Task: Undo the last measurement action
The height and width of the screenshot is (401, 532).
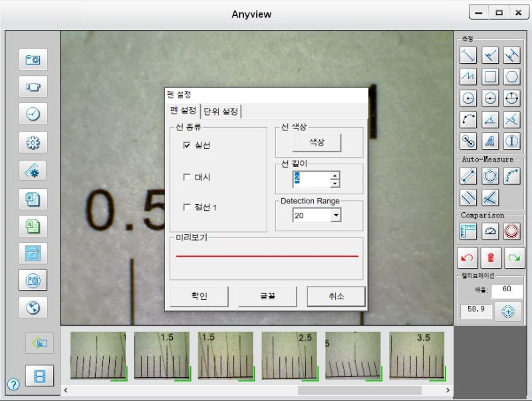Action: [x=467, y=257]
